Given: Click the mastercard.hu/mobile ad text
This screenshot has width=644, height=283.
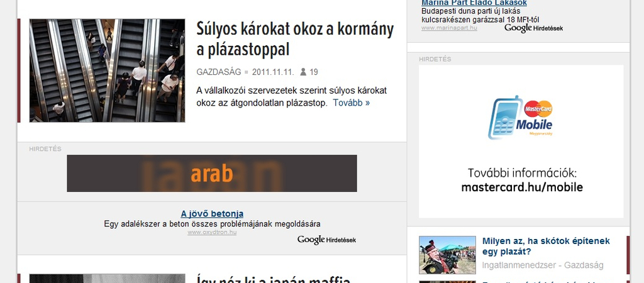Looking at the screenshot, I should point(521,187).
